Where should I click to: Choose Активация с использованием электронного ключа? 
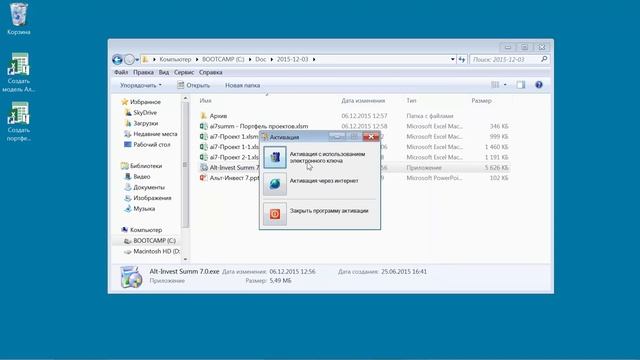327,158
